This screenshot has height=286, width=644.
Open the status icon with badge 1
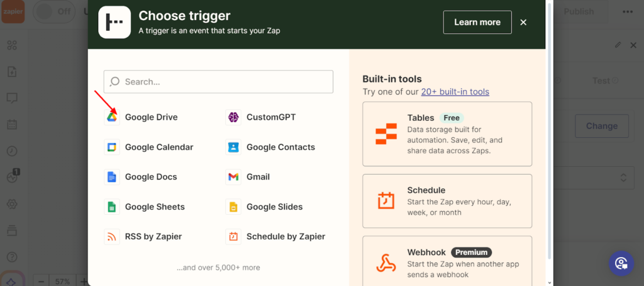tap(13, 176)
